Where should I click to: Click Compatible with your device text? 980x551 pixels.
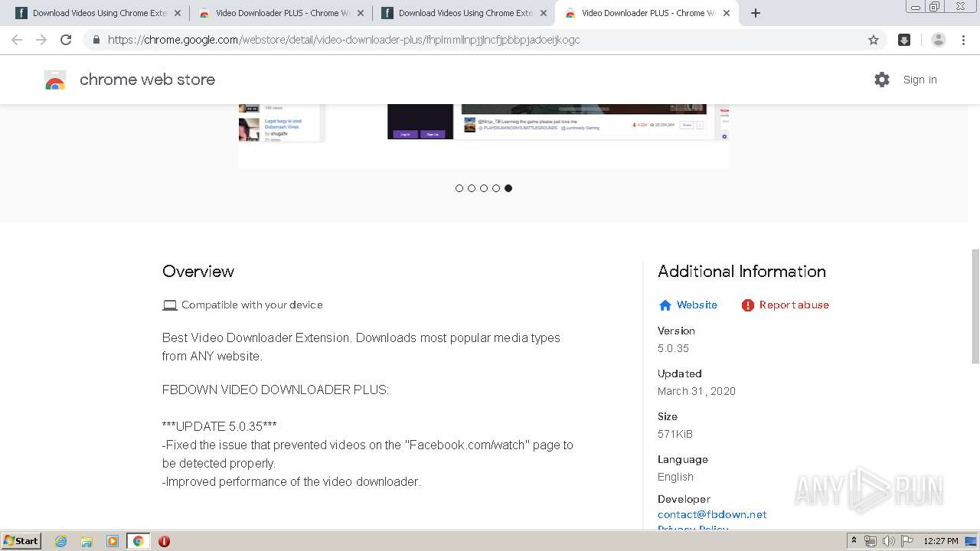point(252,305)
